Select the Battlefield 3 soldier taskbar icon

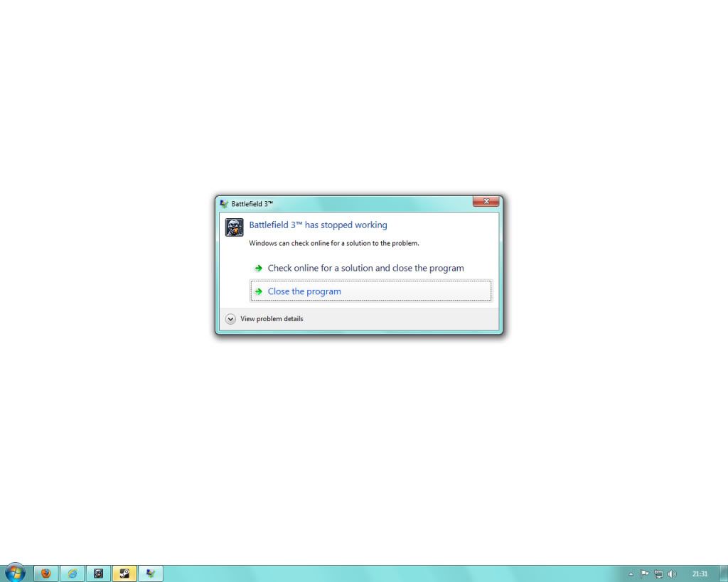[x=98, y=573]
